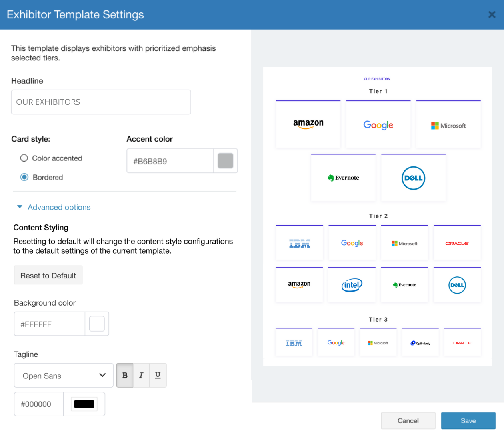This screenshot has width=504, height=440.
Task: Open the accent color gray swatch
Action: pyautogui.click(x=225, y=161)
